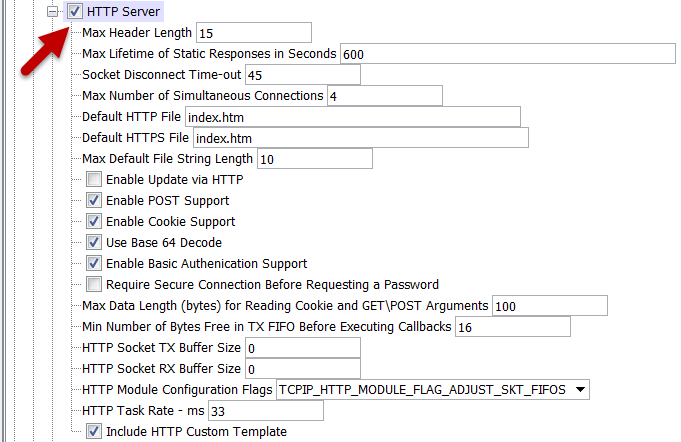Edit the HTTP Task Rate ms field
This screenshot has width=681, height=442.
265,411
